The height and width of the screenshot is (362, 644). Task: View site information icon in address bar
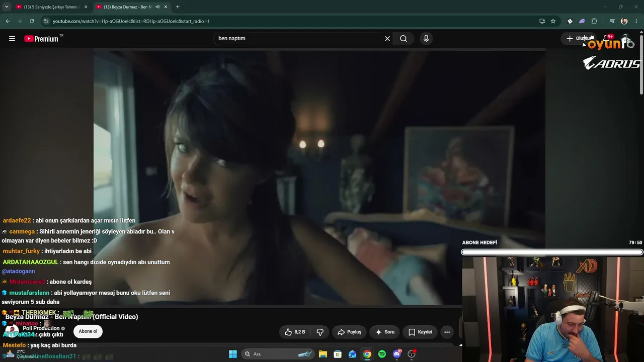[46, 21]
